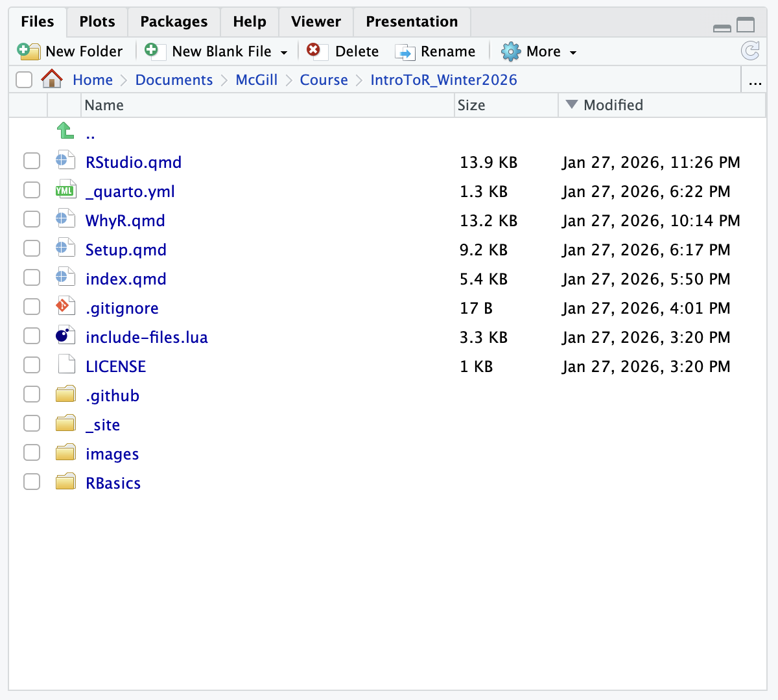Viewport: 778px width, 700px height.
Task: Open the WhyR.qmd file link
Action: pyautogui.click(x=125, y=220)
